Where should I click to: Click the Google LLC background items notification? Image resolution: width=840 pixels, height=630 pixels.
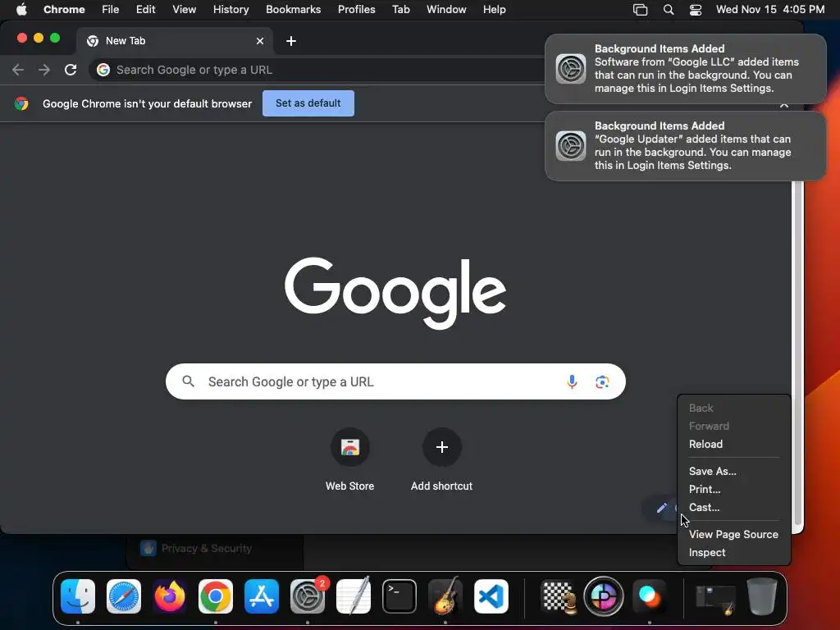click(685, 69)
